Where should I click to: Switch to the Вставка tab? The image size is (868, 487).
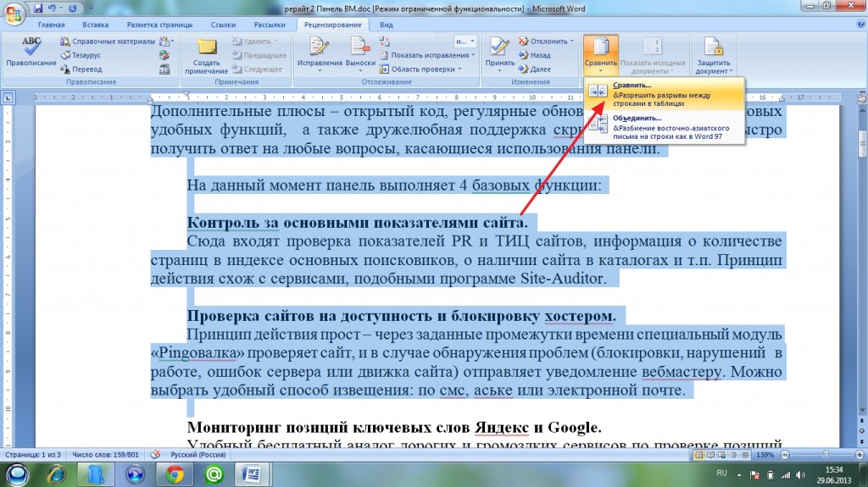click(95, 25)
